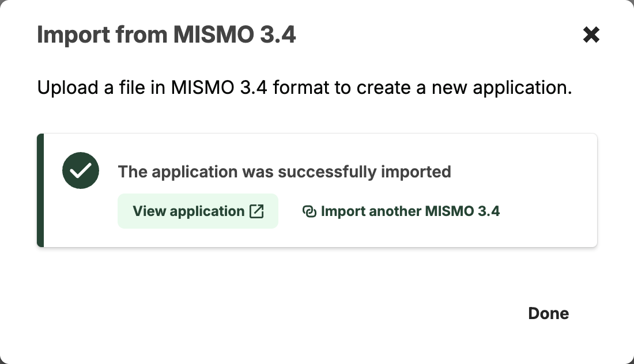634x364 pixels.
Task: Click the green success checkmark icon
Action: tap(81, 171)
